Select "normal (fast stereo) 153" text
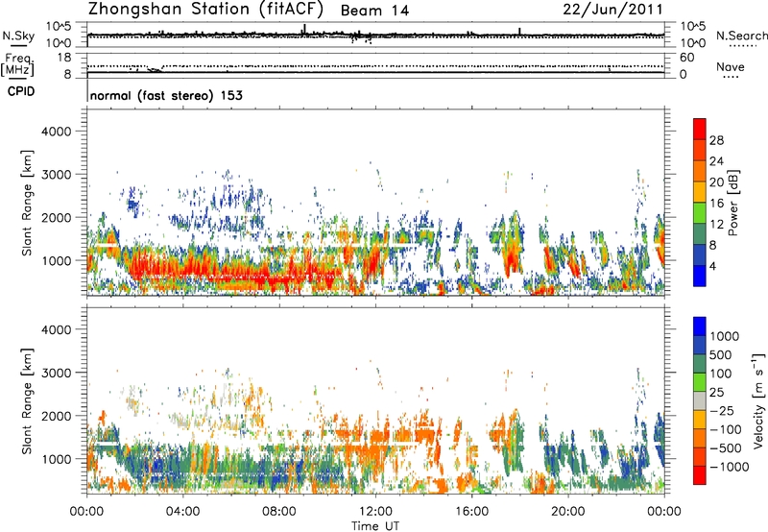The width and height of the screenshot is (768, 532). (x=166, y=96)
